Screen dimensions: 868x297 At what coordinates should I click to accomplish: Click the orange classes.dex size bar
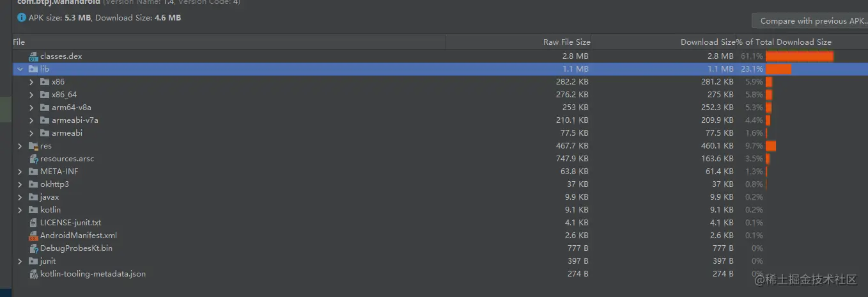point(800,56)
